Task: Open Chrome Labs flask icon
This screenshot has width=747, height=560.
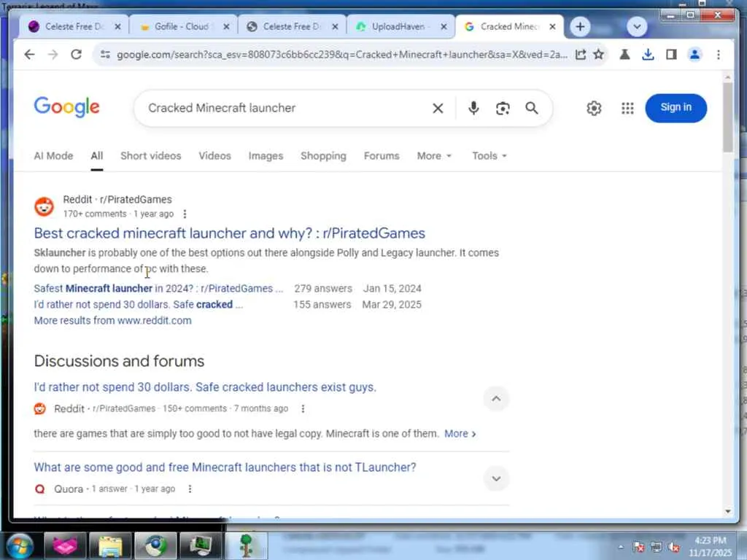Action: click(x=624, y=55)
